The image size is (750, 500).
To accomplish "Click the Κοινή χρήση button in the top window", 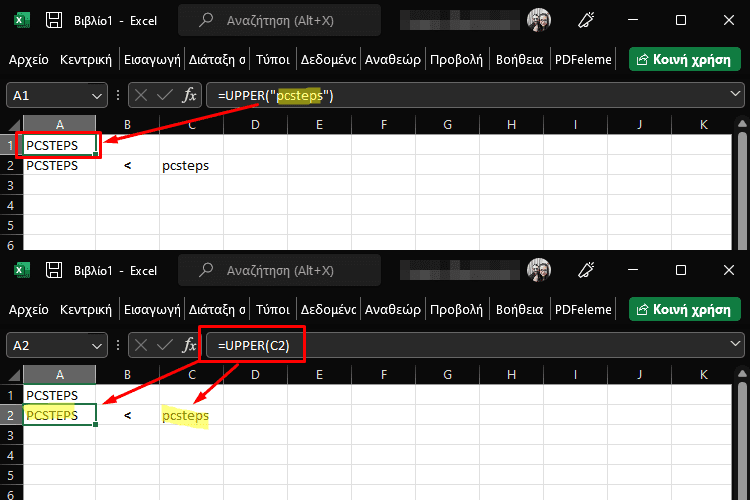I will click(x=684, y=59).
